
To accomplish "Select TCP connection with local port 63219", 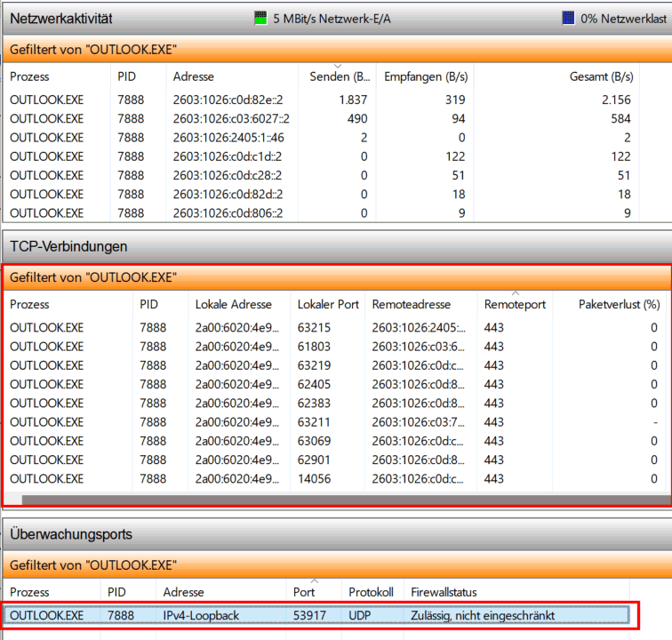I will [335, 365].
